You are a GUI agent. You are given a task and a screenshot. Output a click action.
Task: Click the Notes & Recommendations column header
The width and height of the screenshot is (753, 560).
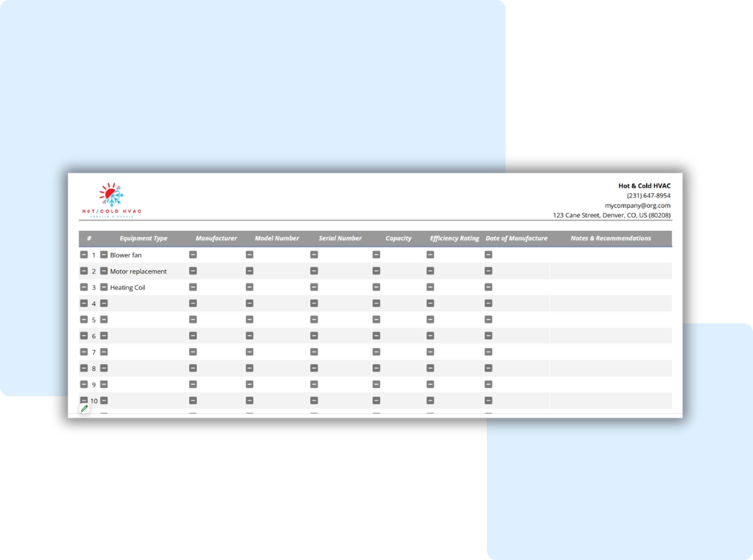(610, 239)
